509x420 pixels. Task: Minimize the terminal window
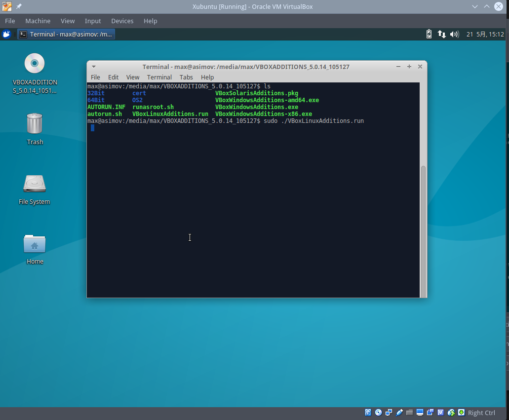coord(398,67)
